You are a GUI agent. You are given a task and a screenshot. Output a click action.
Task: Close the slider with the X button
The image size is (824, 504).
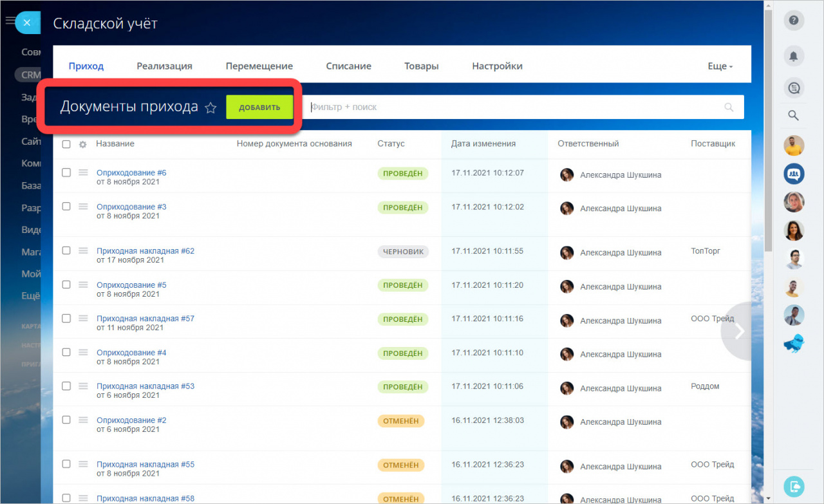tap(26, 23)
